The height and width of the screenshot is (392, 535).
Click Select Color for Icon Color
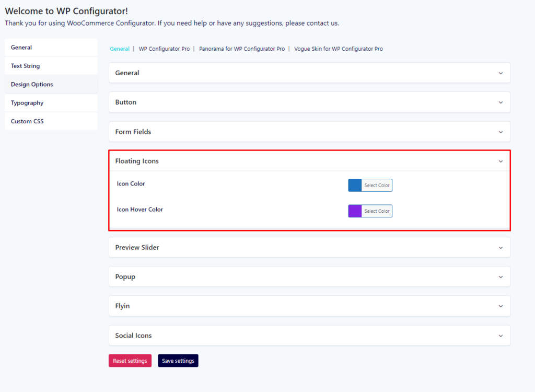click(x=377, y=186)
